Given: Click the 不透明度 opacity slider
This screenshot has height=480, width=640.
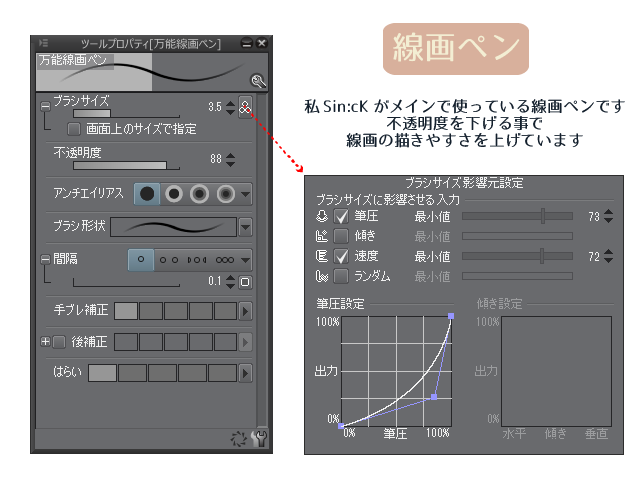Looking at the screenshot, I should pyautogui.click(x=126, y=165).
